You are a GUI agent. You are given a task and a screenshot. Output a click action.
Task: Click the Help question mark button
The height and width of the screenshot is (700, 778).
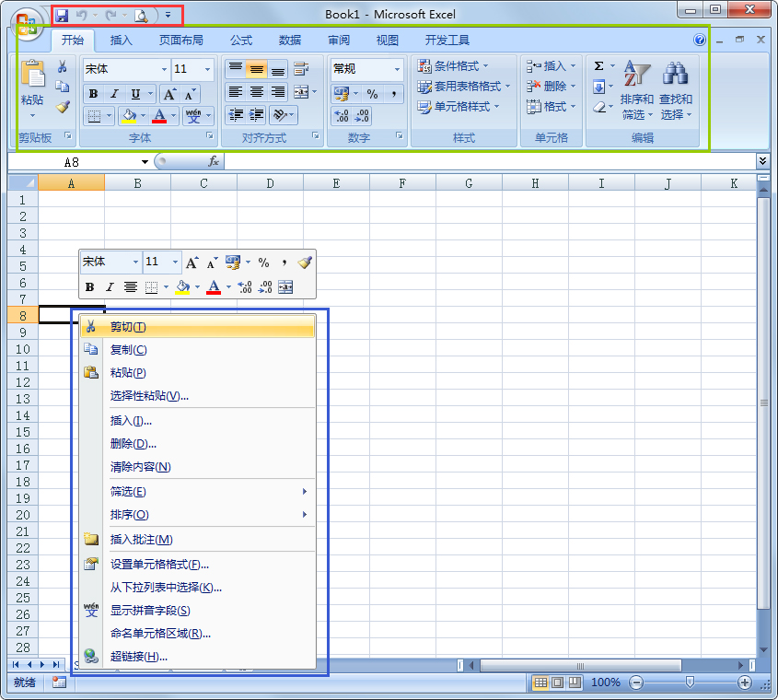pyautogui.click(x=700, y=40)
